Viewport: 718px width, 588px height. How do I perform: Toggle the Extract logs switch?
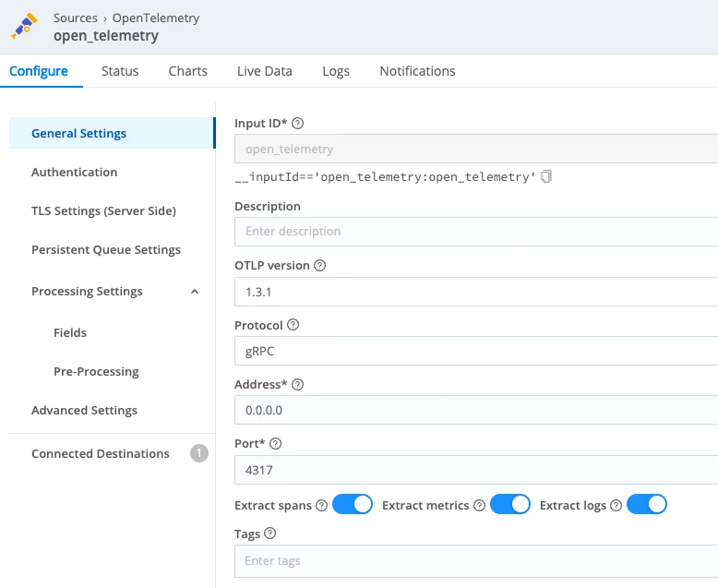pos(647,504)
